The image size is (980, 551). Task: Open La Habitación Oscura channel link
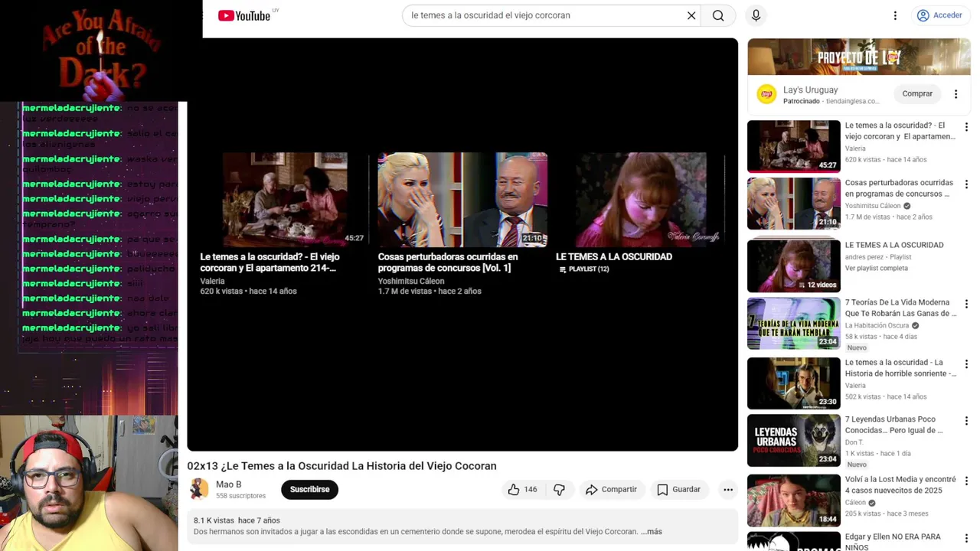(877, 325)
